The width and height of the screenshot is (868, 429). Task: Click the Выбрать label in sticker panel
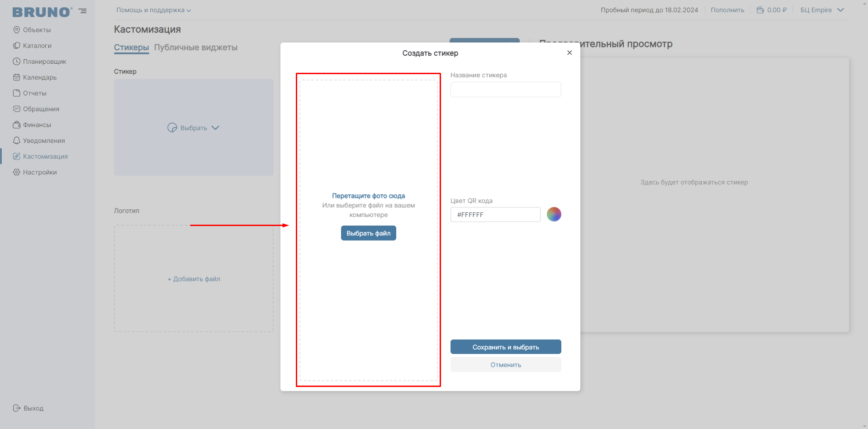click(194, 128)
